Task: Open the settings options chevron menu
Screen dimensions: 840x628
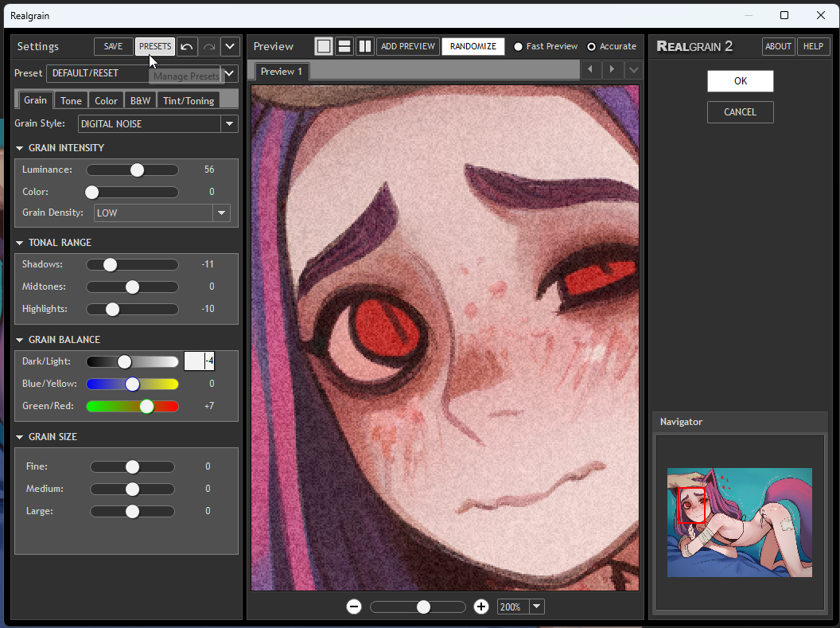Action: (230, 47)
